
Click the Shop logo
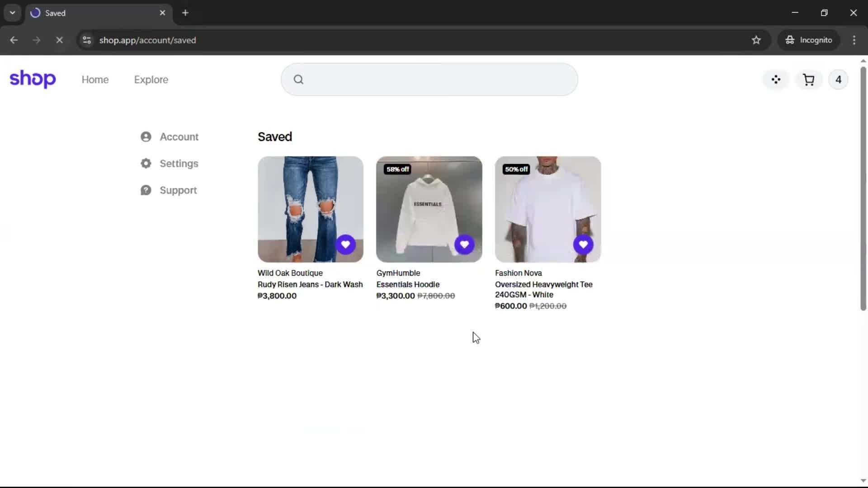coord(33,79)
